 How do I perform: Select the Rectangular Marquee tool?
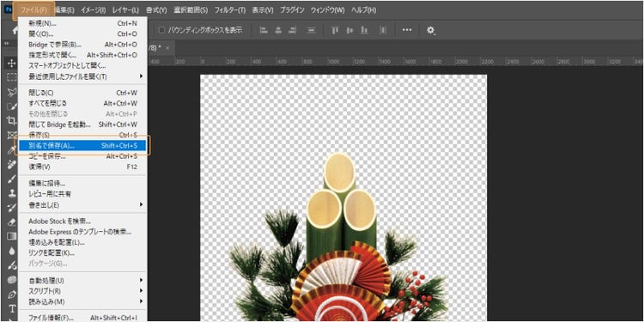coord(11,76)
